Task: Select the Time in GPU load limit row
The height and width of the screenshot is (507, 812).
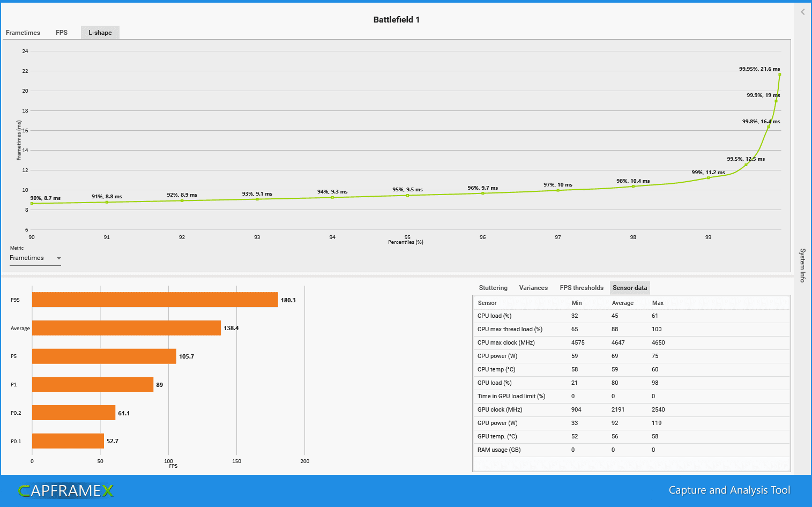Action: pos(632,397)
